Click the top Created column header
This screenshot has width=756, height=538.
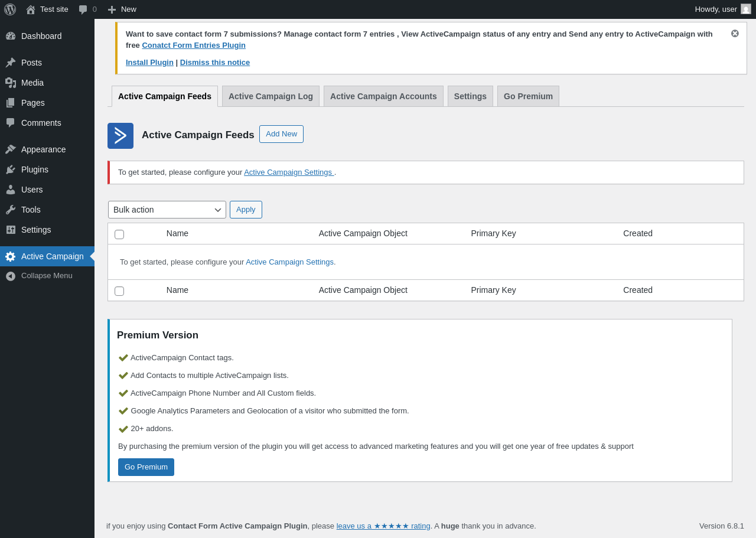click(638, 233)
